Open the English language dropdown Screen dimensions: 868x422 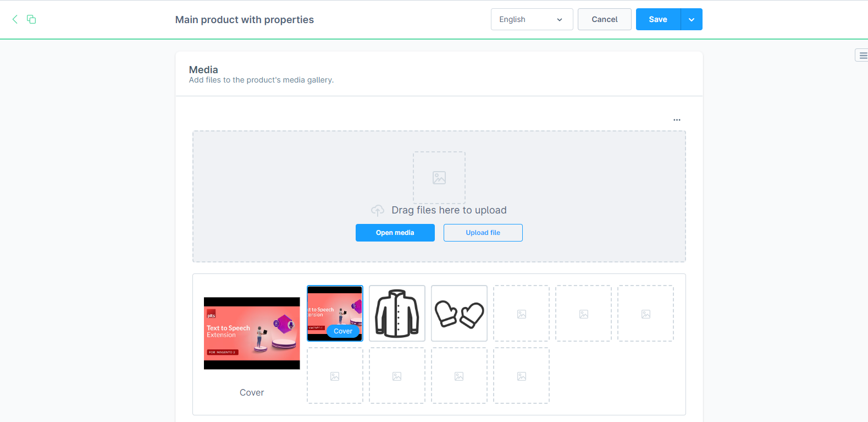coord(532,19)
